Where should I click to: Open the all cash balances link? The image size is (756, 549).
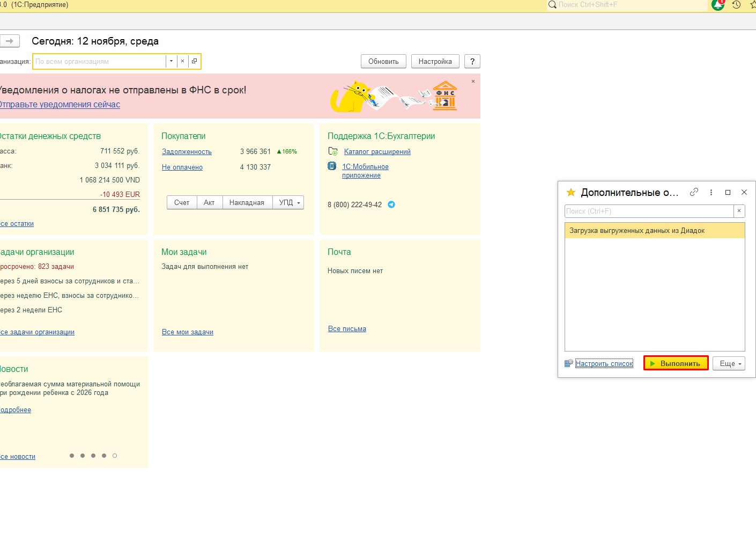(x=17, y=224)
